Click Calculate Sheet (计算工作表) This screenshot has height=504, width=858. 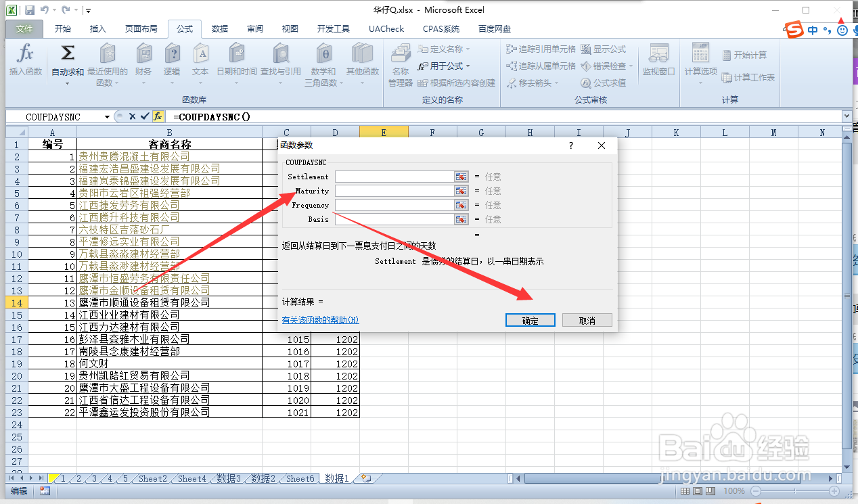(x=748, y=78)
